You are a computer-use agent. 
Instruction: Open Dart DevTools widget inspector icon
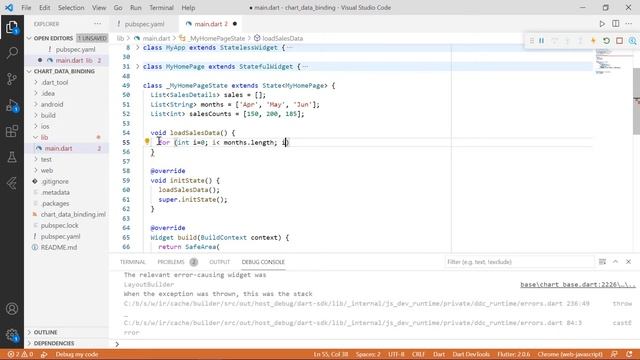coord(632,41)
